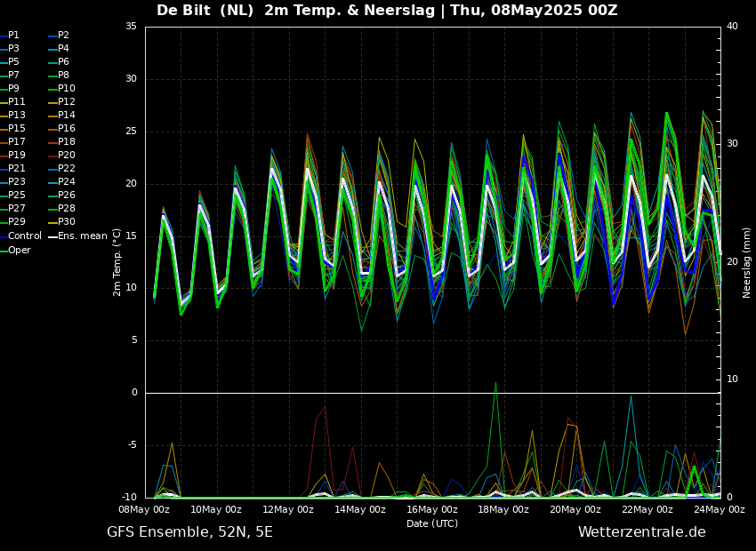Click the Oper legend entry
756x551 pixels.
coord(19,251)
